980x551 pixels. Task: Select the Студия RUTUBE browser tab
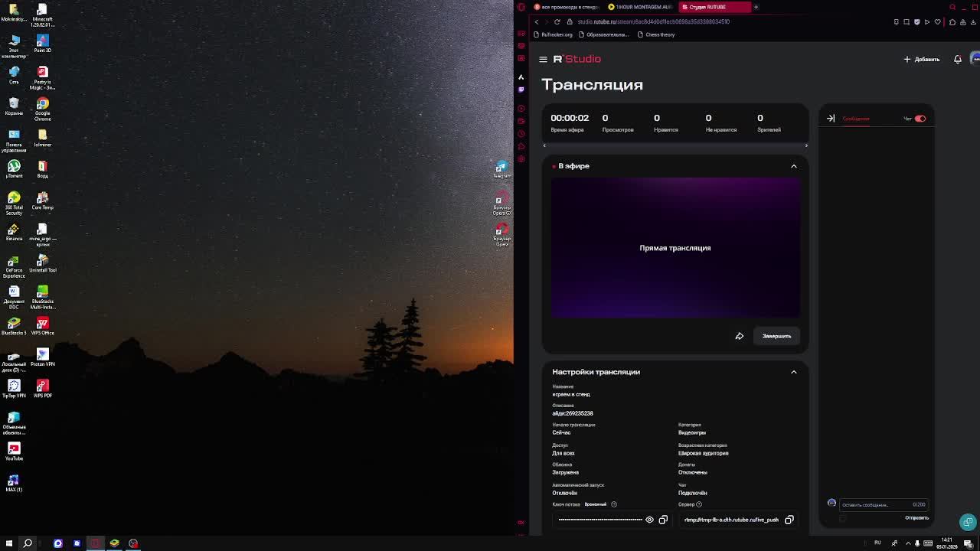[714, 7]
